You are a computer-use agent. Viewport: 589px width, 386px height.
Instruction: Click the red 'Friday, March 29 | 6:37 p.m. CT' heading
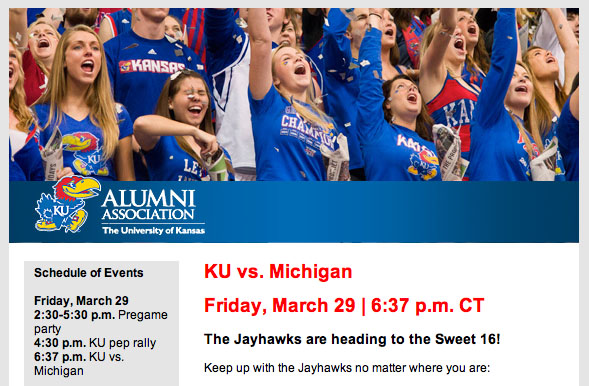click(x=344, y=305)
